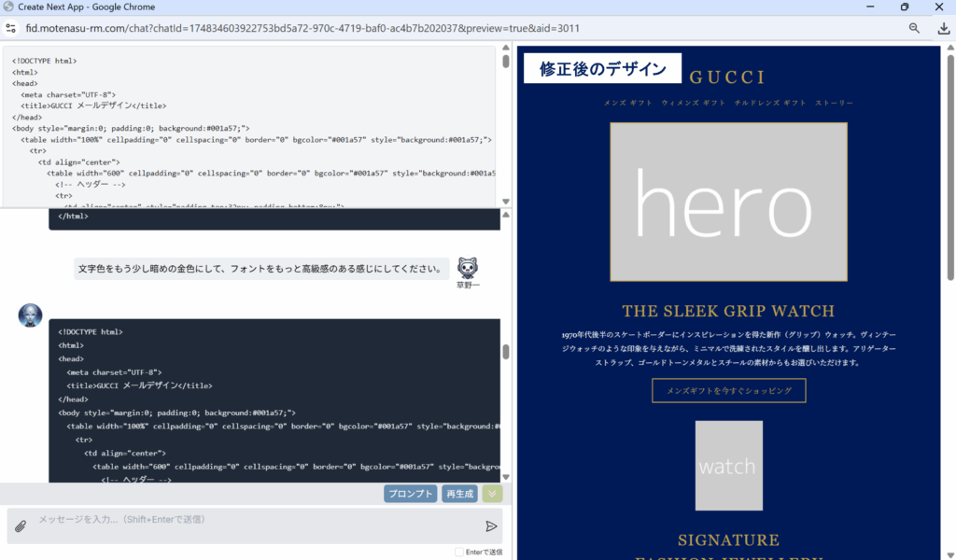Click メンズギフトを今すぐショッピング button
The height and width of the screenshot is (560, 956).
728,390
